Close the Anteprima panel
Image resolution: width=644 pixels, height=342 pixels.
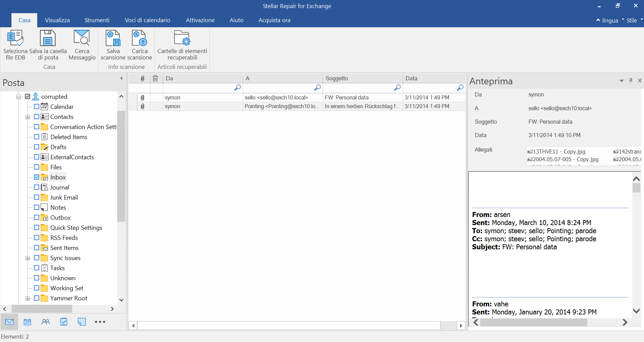pos(640,81)
